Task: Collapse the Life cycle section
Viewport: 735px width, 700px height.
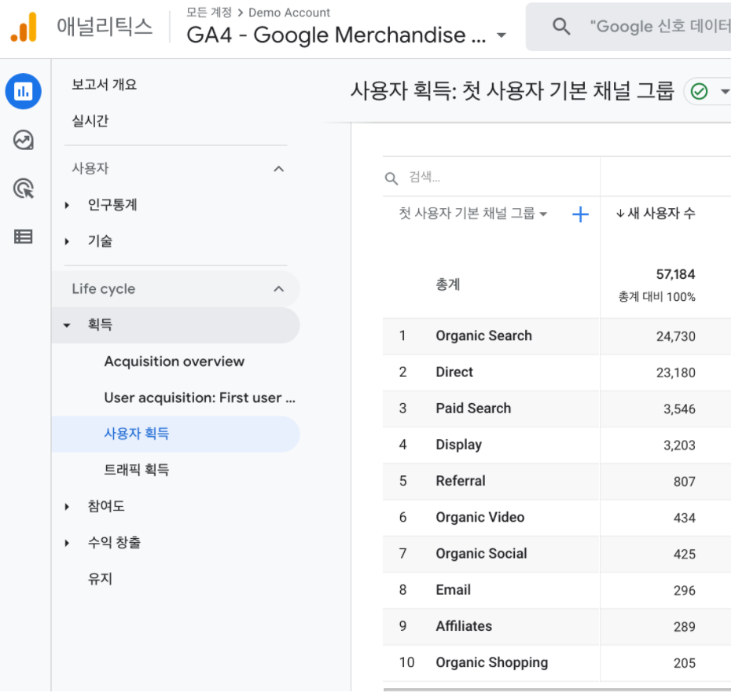Action: pos(278,289)
